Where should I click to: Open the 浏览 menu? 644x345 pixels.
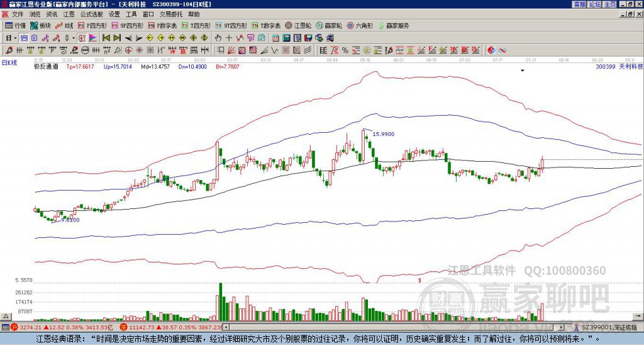[x=35, y=14]
